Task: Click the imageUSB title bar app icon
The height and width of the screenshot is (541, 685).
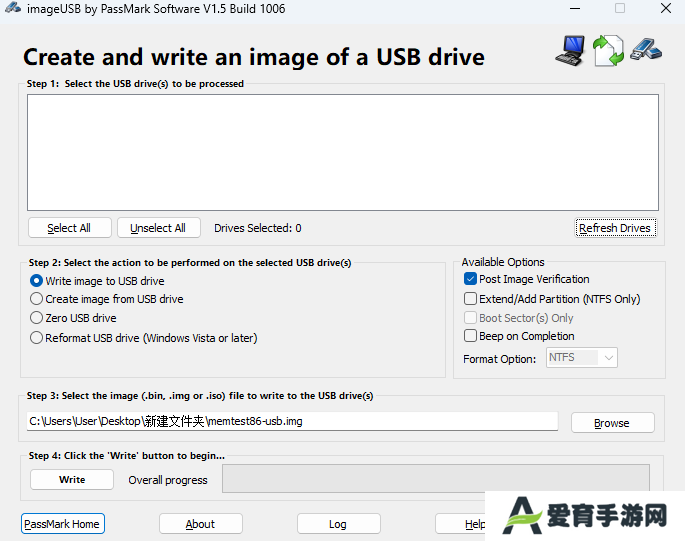Action: tap(13, 8)
